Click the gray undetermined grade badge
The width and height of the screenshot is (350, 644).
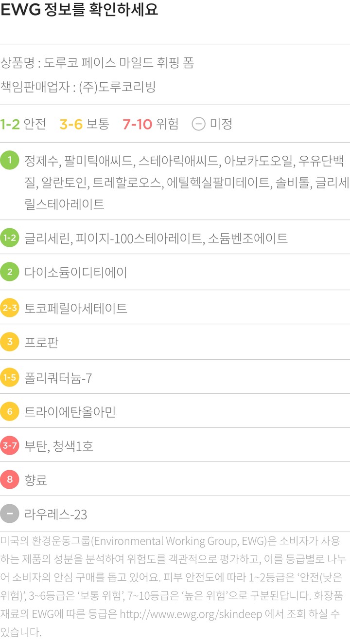(10, 514)
